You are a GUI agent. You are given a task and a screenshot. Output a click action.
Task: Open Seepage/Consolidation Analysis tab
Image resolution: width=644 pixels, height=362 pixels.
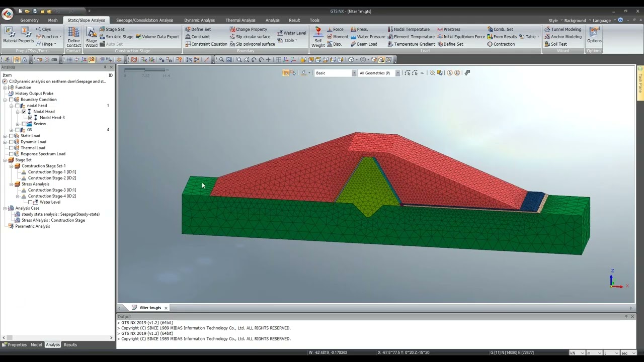point(144,20)
